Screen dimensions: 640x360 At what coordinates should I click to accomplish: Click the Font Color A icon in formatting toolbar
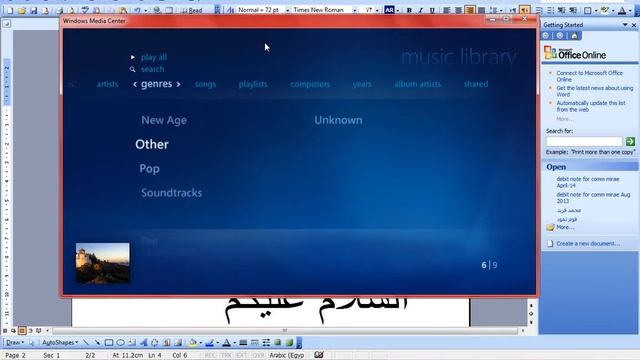622,11
